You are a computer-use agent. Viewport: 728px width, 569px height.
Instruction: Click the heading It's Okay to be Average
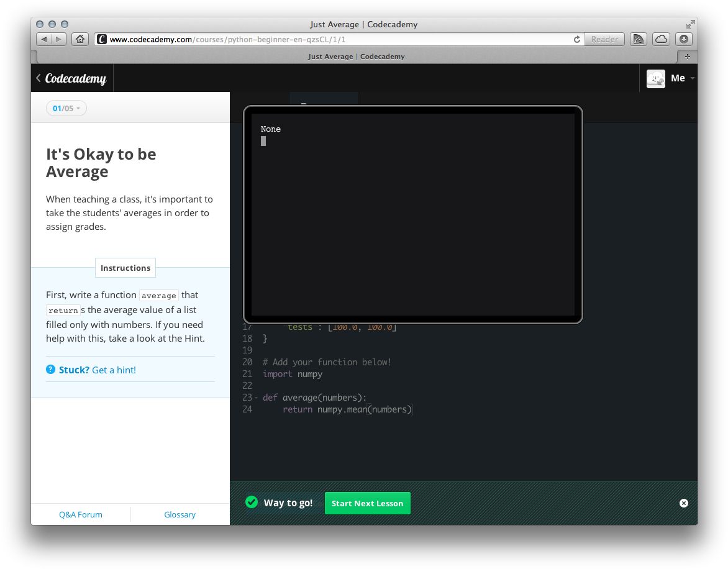tap(101, 163)
